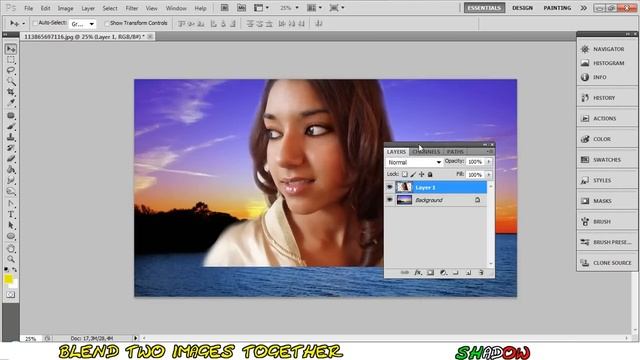The width and height of the screenshot is (640, 360).
Task: Select the Hand tool
Action: pyautogui.click(x=11, y=249)
